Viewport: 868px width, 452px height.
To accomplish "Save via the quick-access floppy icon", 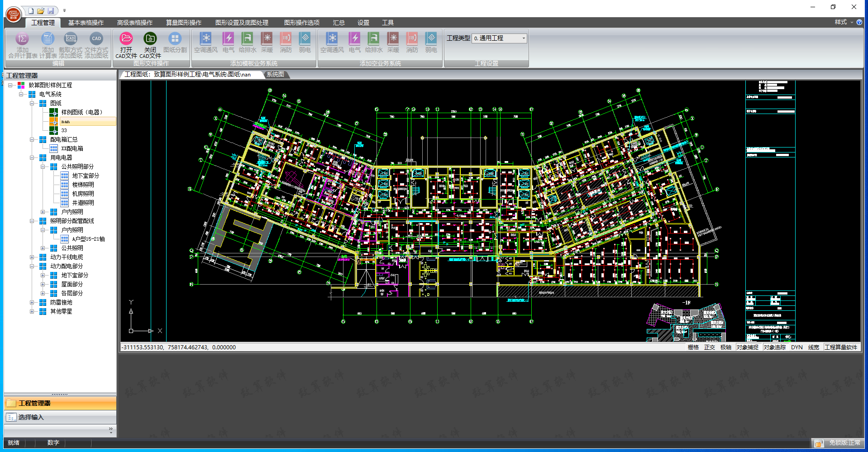I will coord(51,10).
